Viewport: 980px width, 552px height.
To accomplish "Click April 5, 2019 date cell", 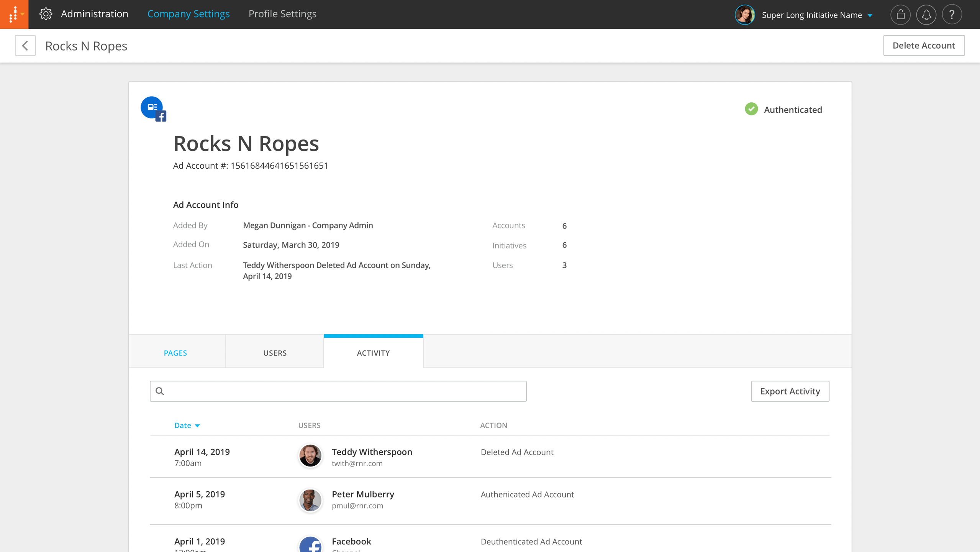I will click(200, 494).
